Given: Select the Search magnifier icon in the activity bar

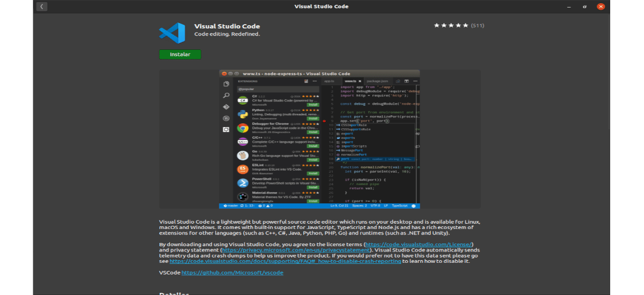Looking at the screenshot, I should [x=226, y=95].
